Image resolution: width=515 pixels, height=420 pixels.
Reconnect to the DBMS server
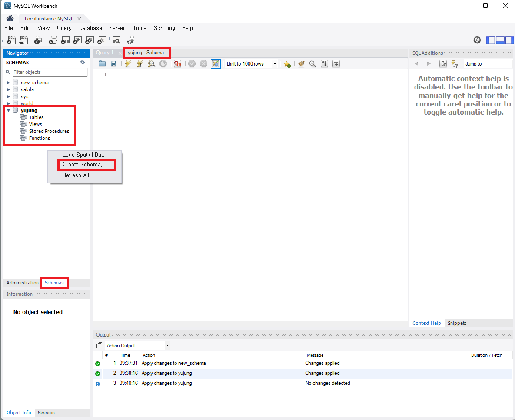point(131,40)
